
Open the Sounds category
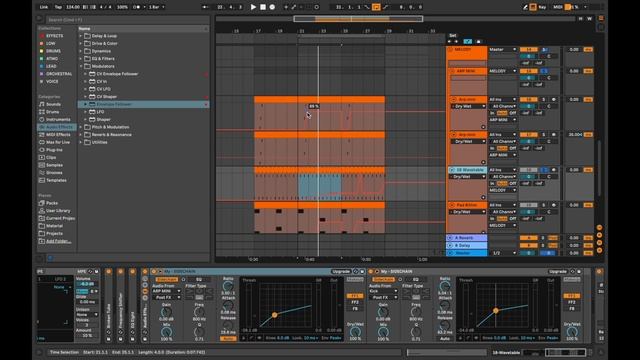pyautogui.click(x=53, y=104)
